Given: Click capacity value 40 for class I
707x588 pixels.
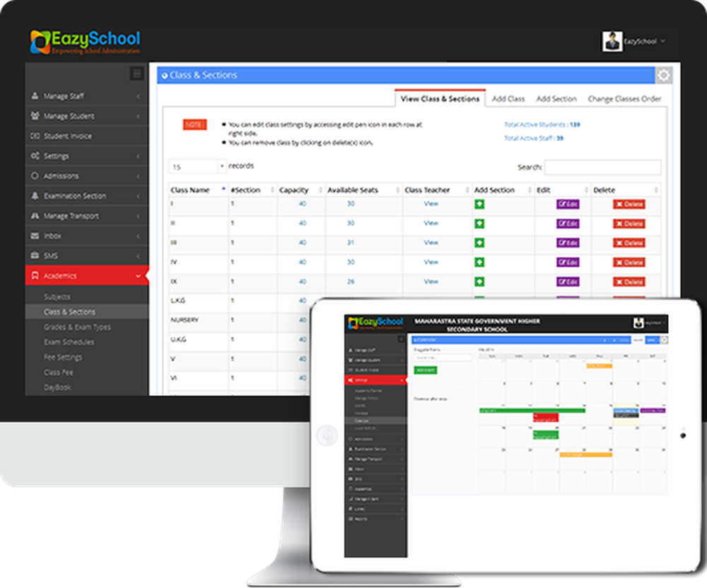Looking at the screenshot, I should (x=302, y=204).
